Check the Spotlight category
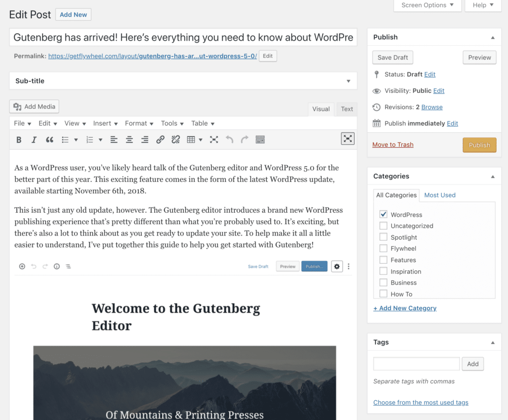 coord(383,237)
